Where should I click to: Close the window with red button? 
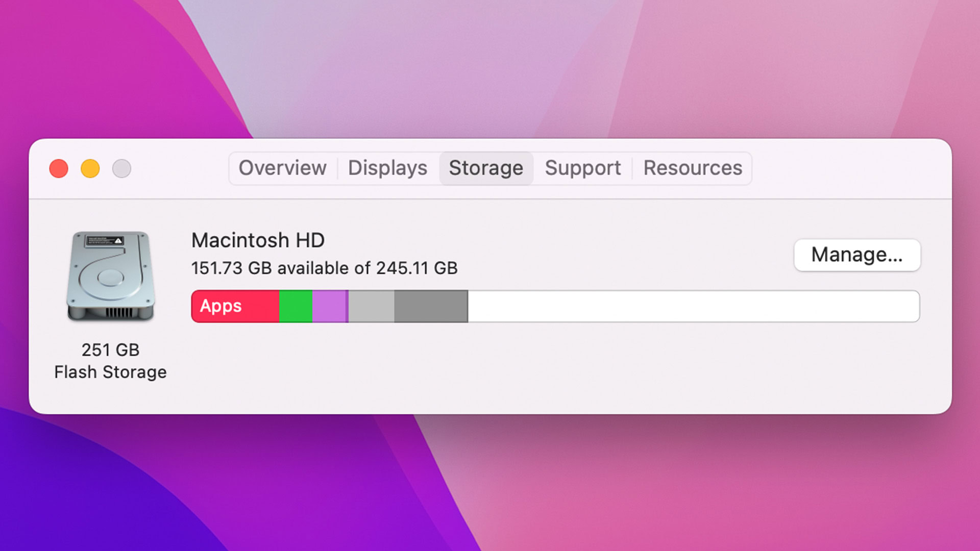coord(59,168)
